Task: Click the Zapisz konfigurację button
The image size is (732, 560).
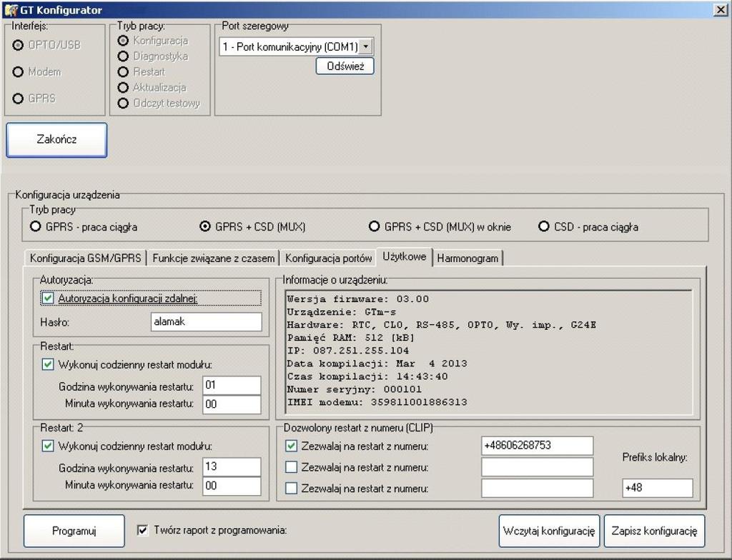Action: 655,531
